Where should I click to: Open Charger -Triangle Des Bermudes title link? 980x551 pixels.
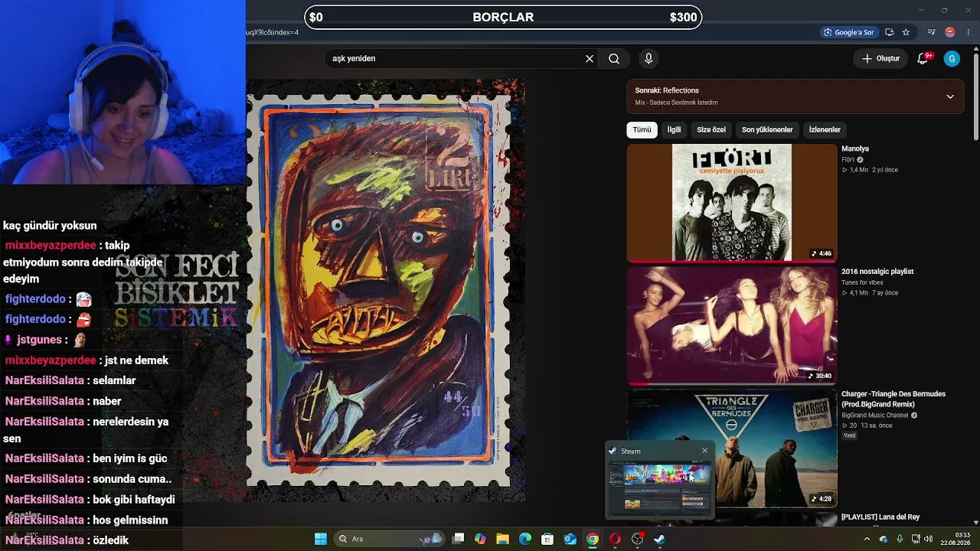(893, 399)
